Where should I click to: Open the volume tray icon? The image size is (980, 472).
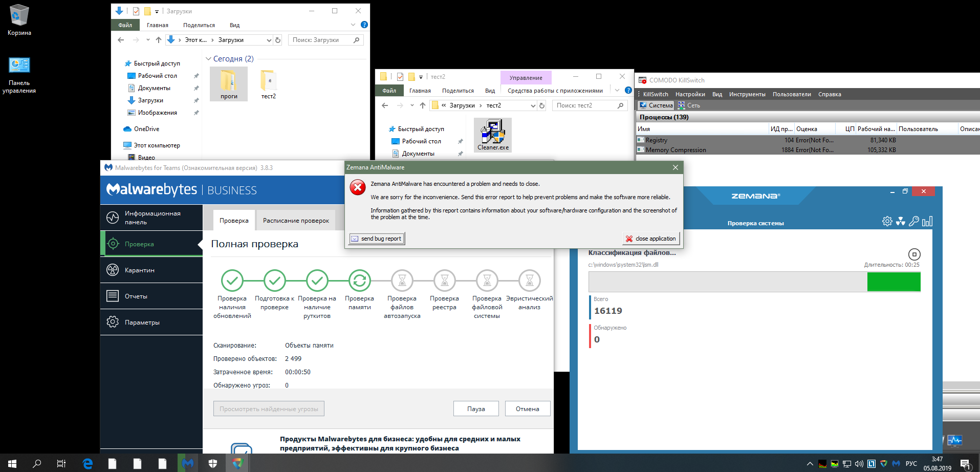point(859,464)
